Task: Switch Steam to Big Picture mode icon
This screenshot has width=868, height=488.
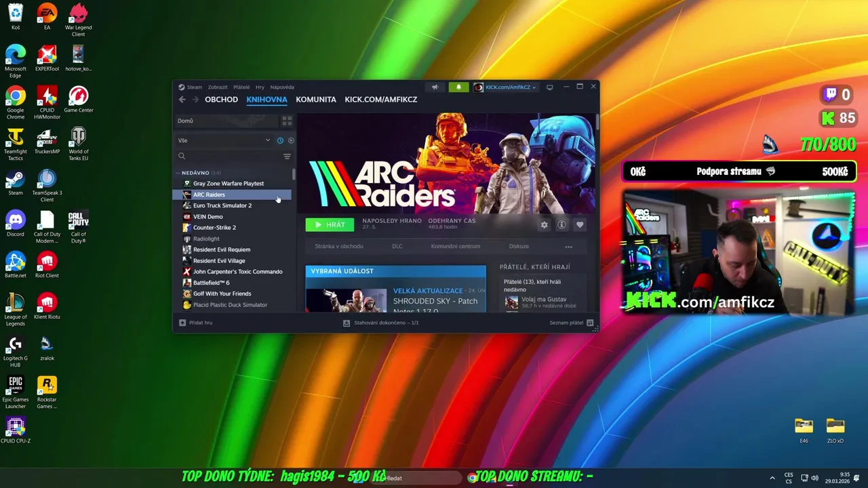Action: coord(549,87)
